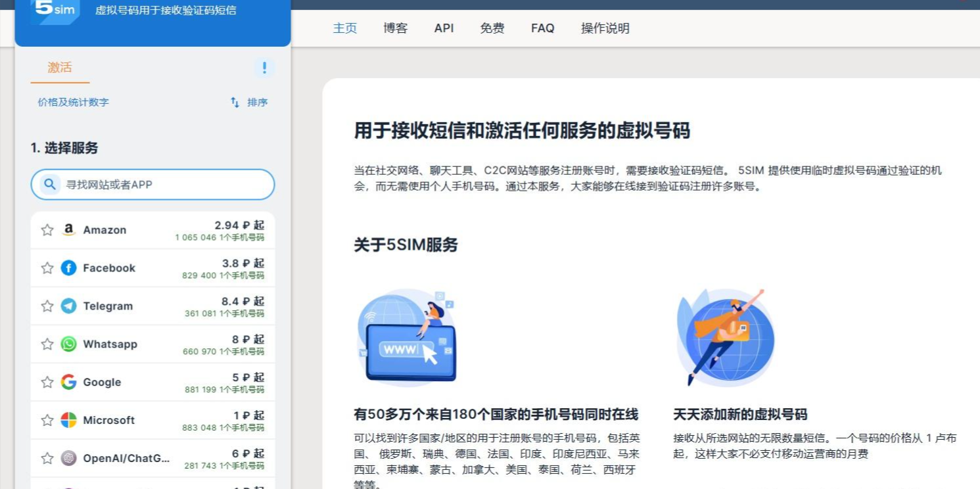Image resolution: width=980 pixels, height=489 pixels.
Task: Click the Telegram service logo
Action: pos(68,306)
